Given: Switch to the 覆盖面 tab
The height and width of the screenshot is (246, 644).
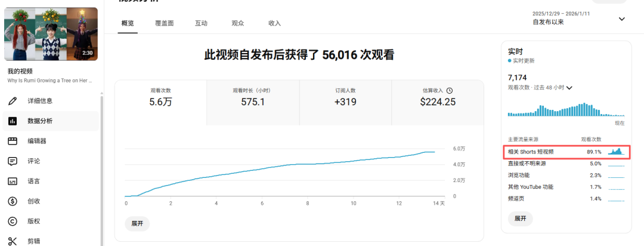Looking at the screenshot, I should (165, 23).
